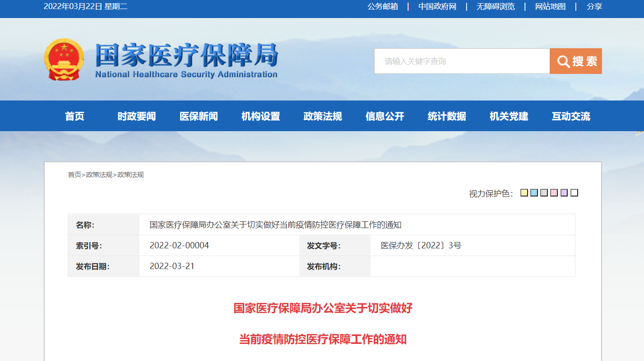
Task: Click the 国家医疗保障局 site title logo
Action: [186, 61]
